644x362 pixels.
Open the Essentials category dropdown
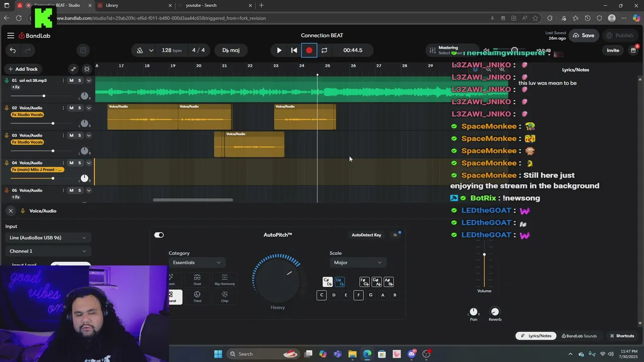[x=197, y=262]
